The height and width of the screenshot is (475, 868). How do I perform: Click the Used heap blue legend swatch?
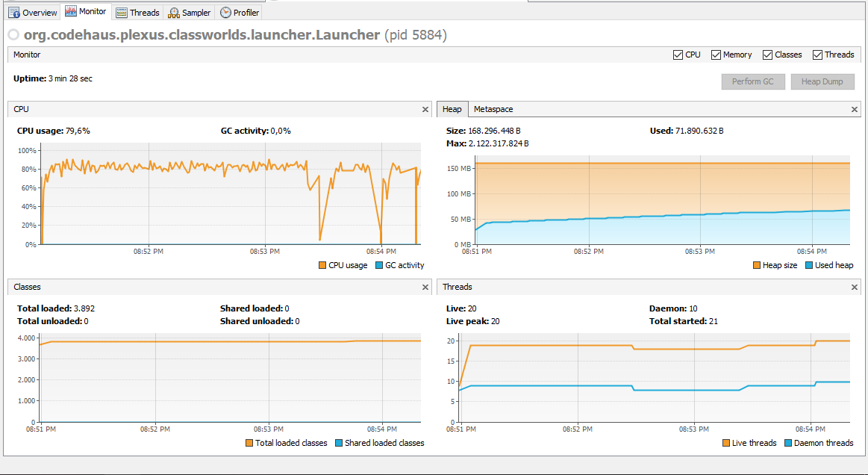coord(809,265)
